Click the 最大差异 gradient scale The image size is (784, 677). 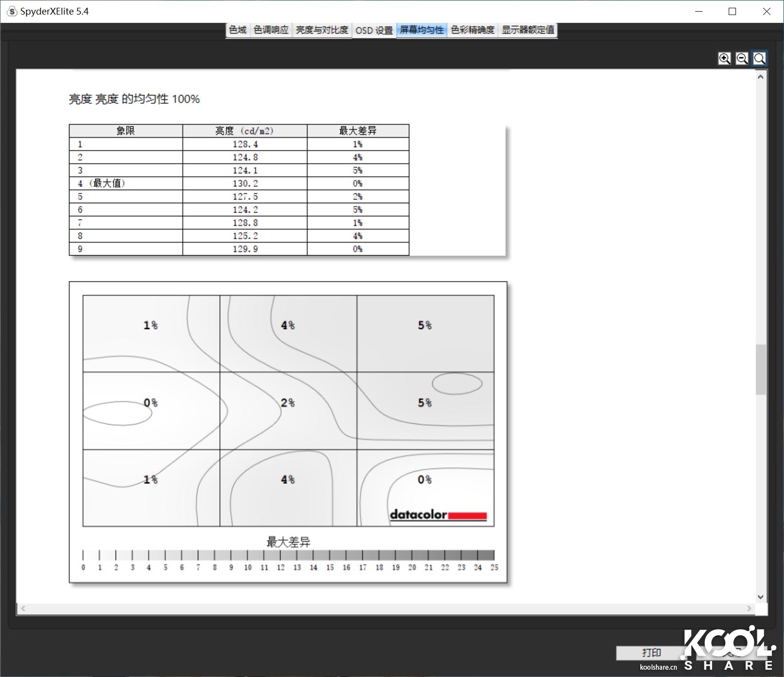point(288,553)
